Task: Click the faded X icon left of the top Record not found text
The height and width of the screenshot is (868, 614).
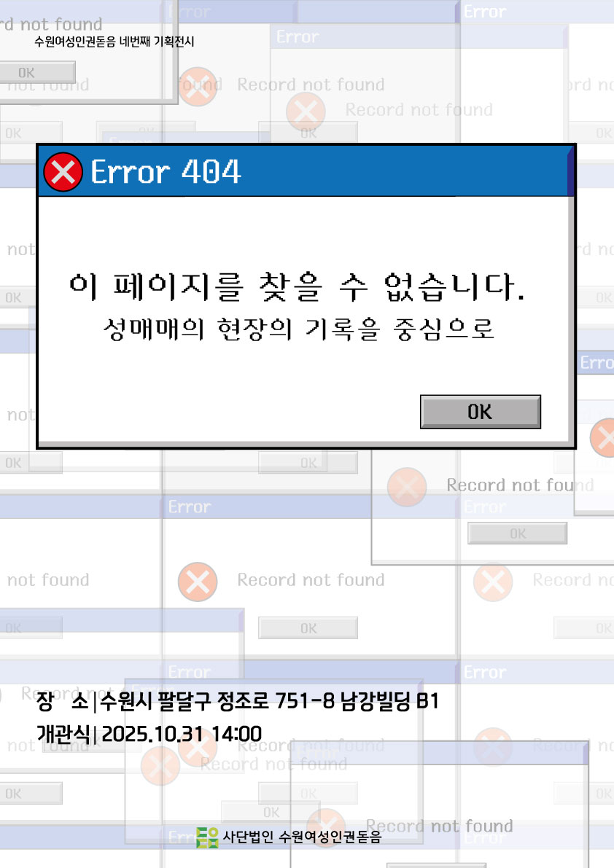Action: [198, 87]
